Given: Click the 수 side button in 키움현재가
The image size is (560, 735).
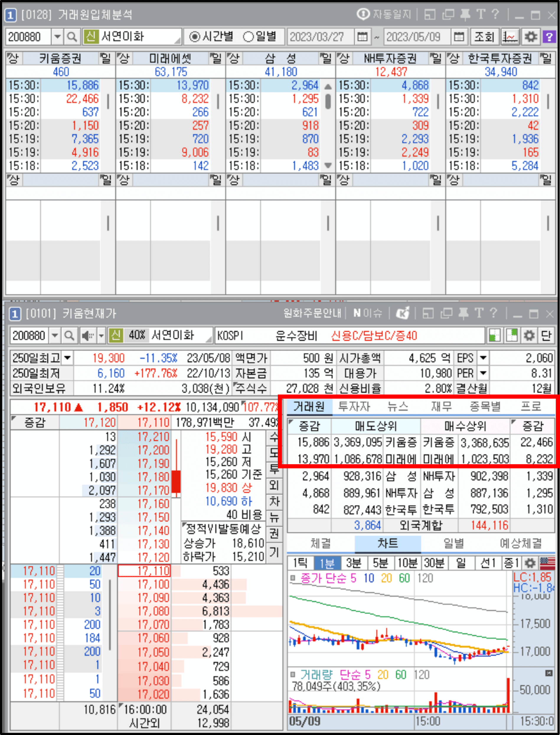Looking at the screenshot, I should (274, 437).
